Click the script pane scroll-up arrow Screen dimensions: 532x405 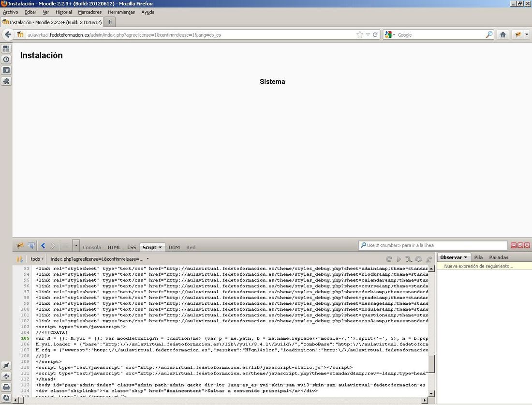[431, 269]
